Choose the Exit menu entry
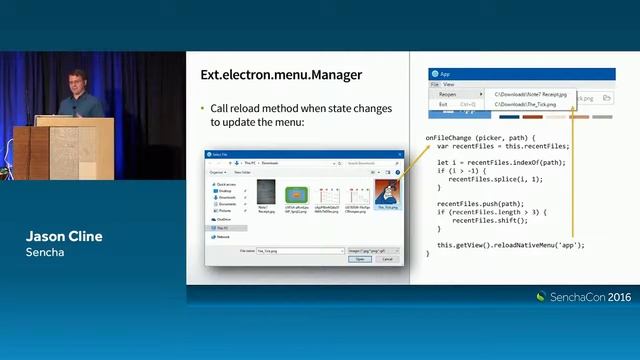Screen dimensions: 640x360 click(456, 104)
